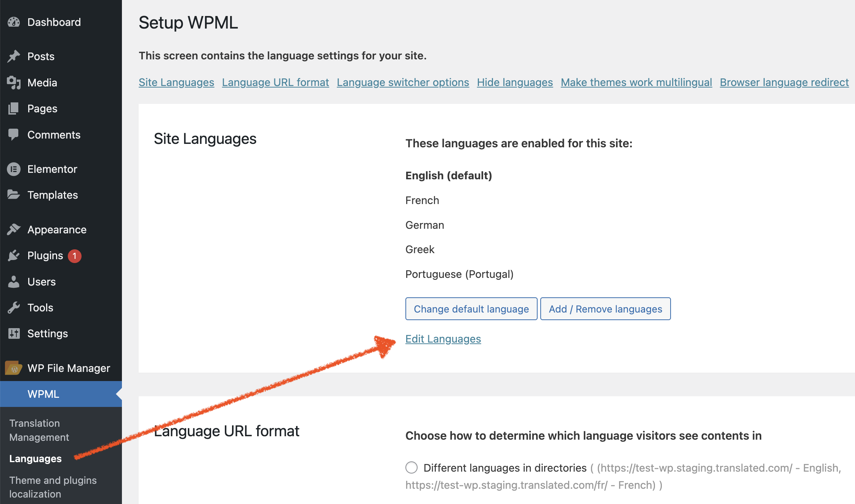The image size is (855, 504).
Task: Jump to Browser language redirect link
Action: click(x=784, y=82)
